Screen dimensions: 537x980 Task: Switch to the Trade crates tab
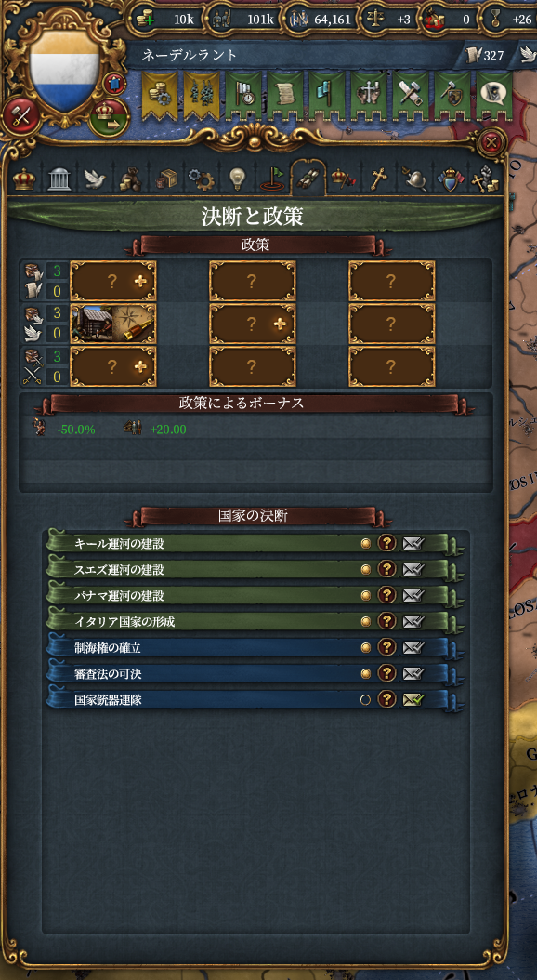pos(166,179)
